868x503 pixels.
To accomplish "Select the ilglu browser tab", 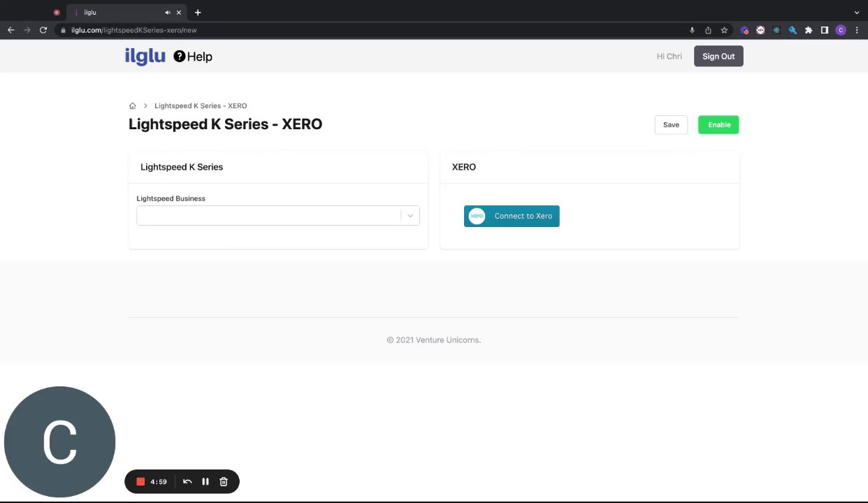I will pos(126,13).
